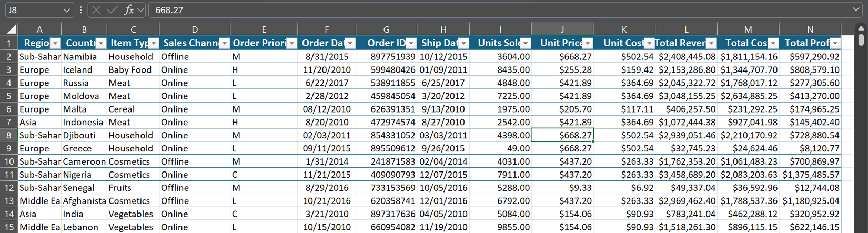The height and width of the screenshot is (233, 868).
Task: Click Ship Date cell 04/05/2010
Action: tap(443, 214)
